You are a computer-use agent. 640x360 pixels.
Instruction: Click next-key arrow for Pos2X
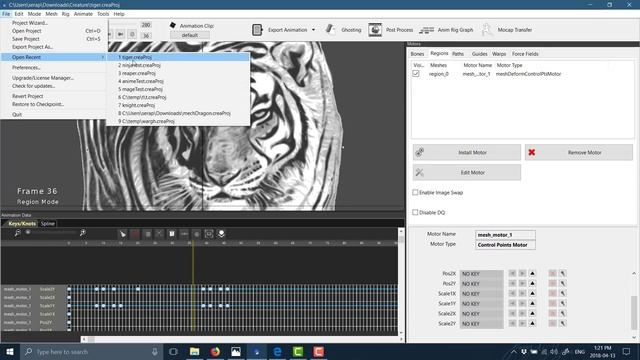522,273
